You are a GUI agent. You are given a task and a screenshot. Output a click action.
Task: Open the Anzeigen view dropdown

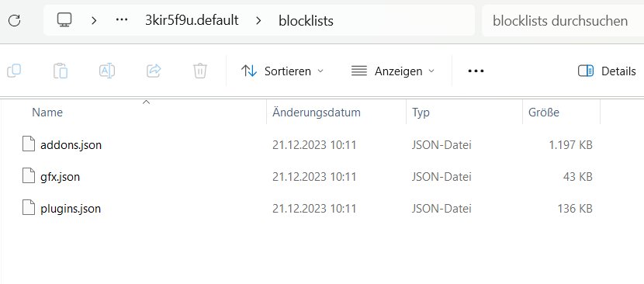393,71
